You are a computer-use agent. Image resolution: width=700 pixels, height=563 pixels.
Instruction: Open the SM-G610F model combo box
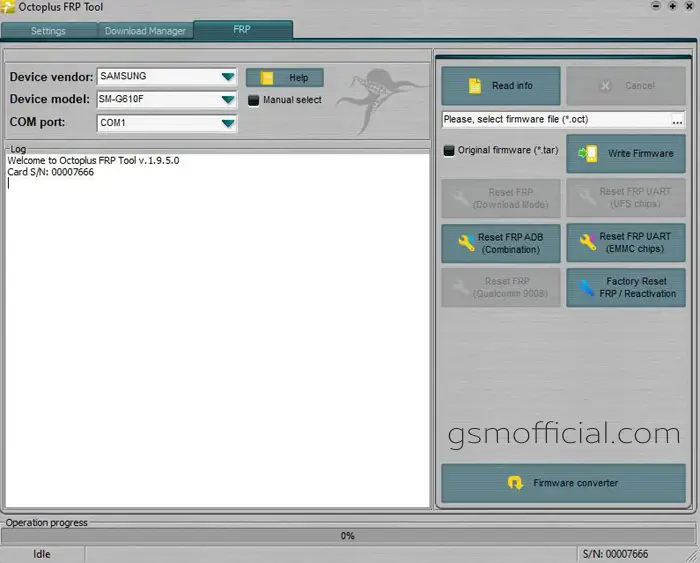[167, 99]
